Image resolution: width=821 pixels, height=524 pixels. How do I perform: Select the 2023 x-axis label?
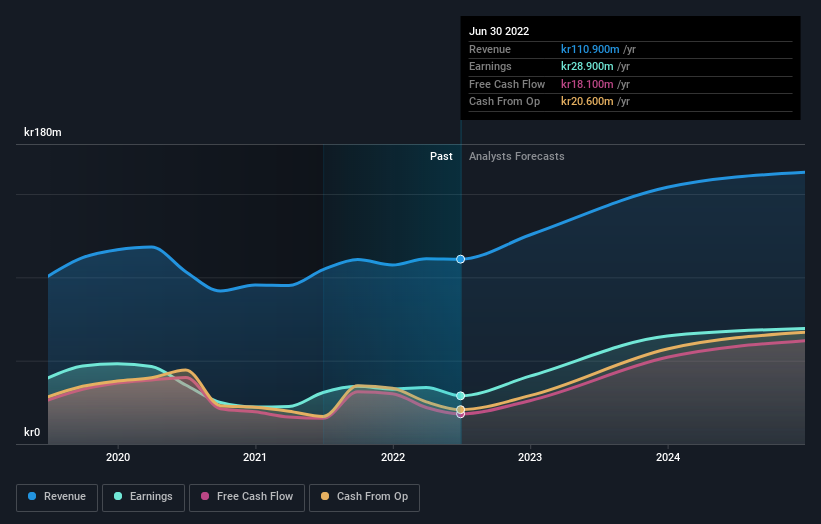[530, 458]
